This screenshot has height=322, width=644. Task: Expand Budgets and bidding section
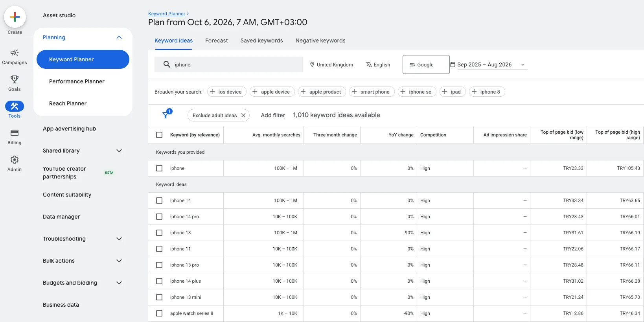point(119,283)
